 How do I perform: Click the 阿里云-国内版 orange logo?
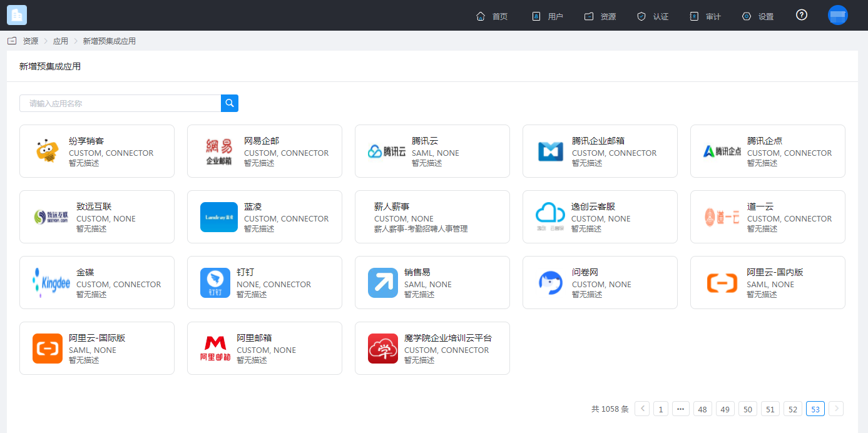pos(722,283)
